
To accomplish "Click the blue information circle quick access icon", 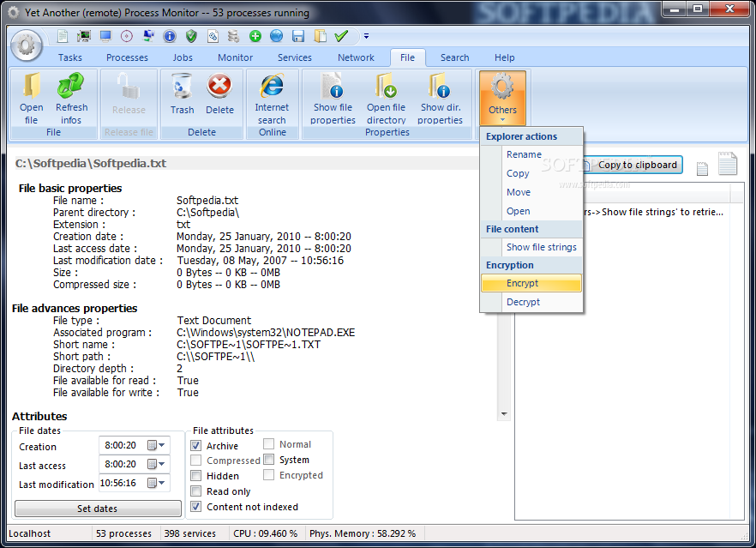I will pyautogui.click(x=169, y=36).
